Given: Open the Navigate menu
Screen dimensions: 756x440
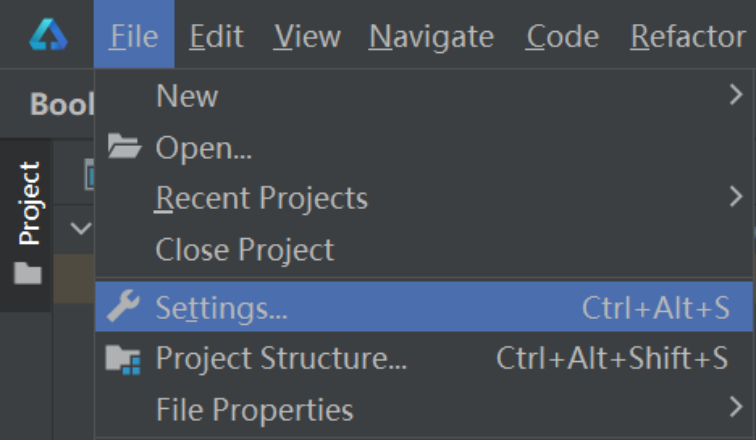Looking at the screenshot, I should pyautogui.click(x=432, y=38).
